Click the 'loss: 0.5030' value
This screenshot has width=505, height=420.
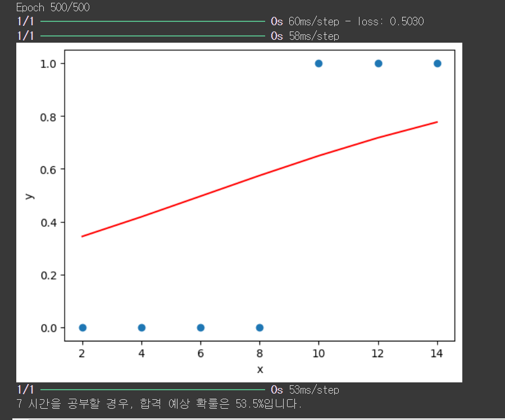point(390,21)
